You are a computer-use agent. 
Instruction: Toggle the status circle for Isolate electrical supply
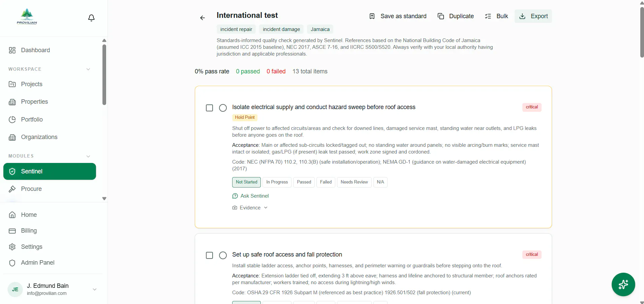pos(223,108)
